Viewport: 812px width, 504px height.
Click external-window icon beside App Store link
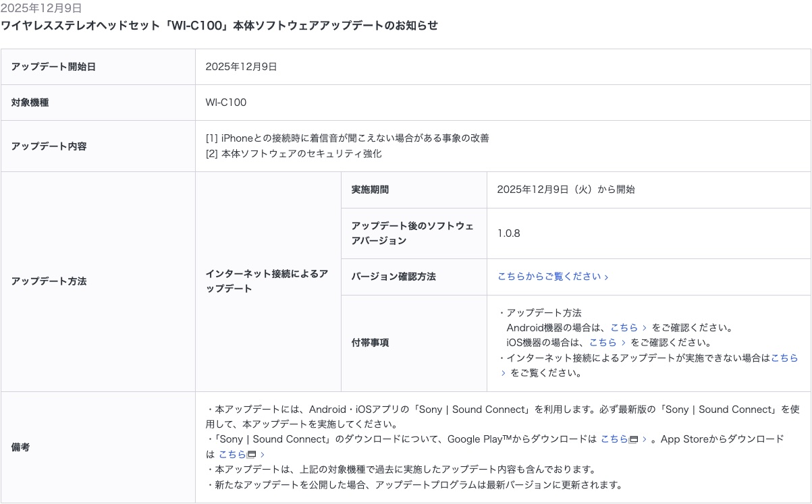click(x=252, y=455)
